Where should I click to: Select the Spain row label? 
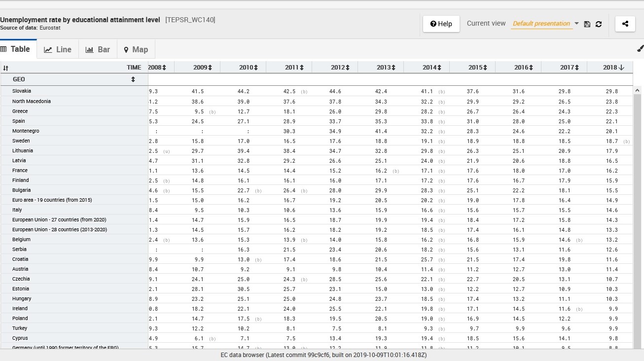point(19,121)
